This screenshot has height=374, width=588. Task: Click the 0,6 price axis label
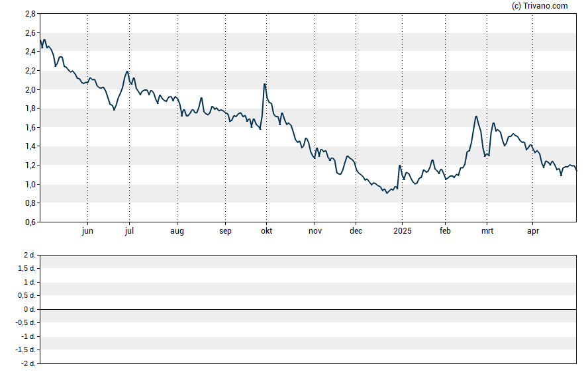click(30, 222)
